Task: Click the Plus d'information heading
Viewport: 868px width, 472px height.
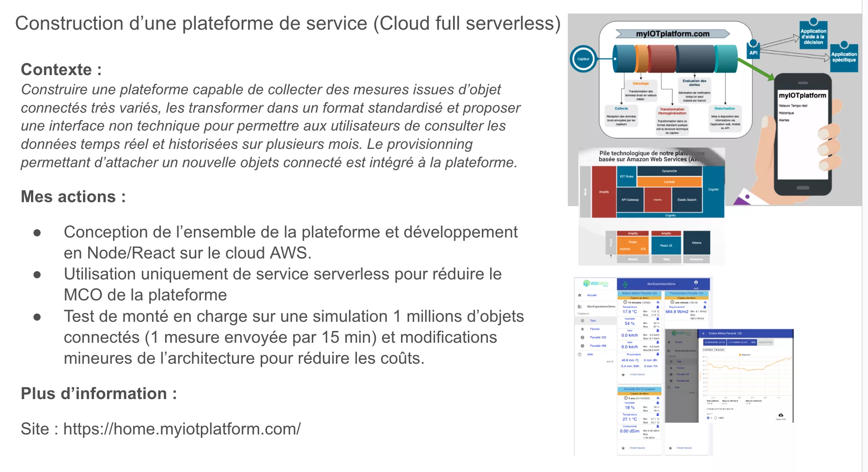Action: click(x=99, y=394)
